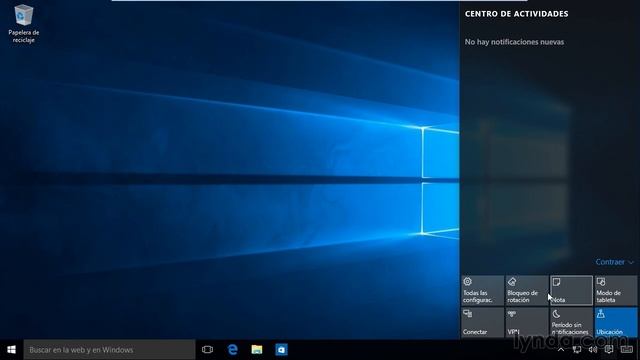This screenshot has width=640, height=360.
Task: Disable the Ubicación location tile
Action: pyautogui.click(x=616, y=322)
